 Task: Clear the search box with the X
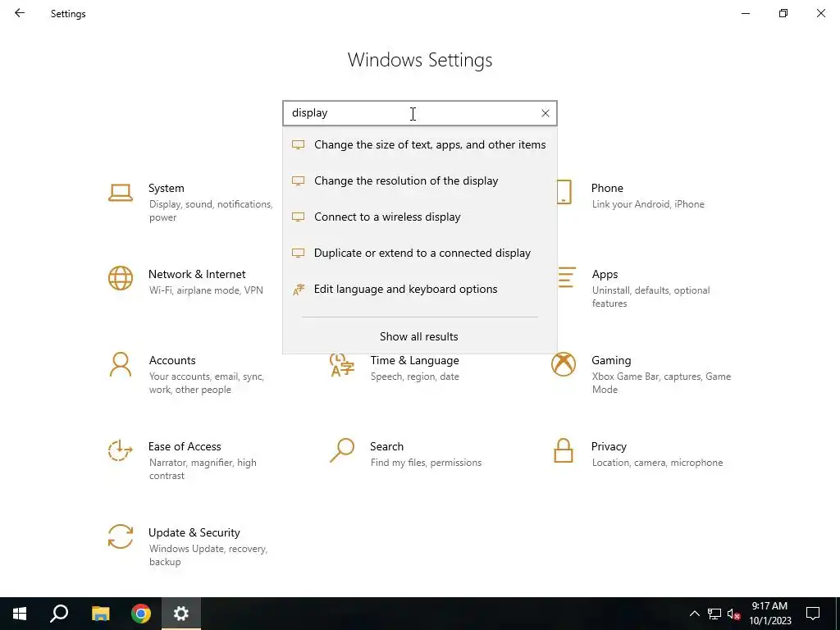[545, 113]
